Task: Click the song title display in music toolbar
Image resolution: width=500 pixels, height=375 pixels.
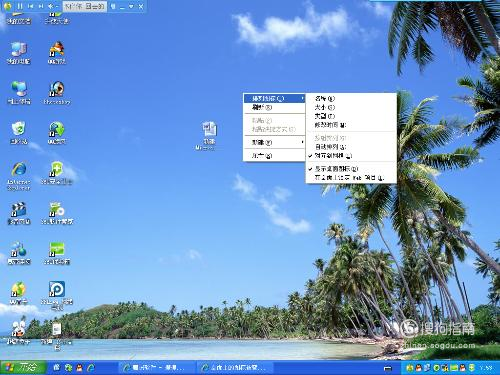Action: [85, 6]
